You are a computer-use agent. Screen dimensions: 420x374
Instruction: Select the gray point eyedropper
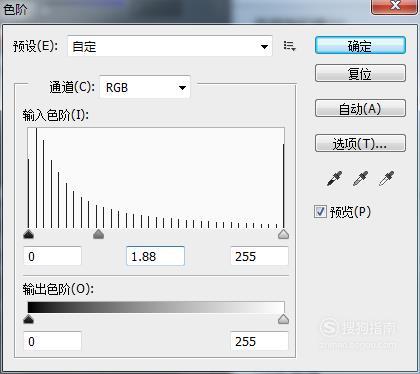click(360, 178)
